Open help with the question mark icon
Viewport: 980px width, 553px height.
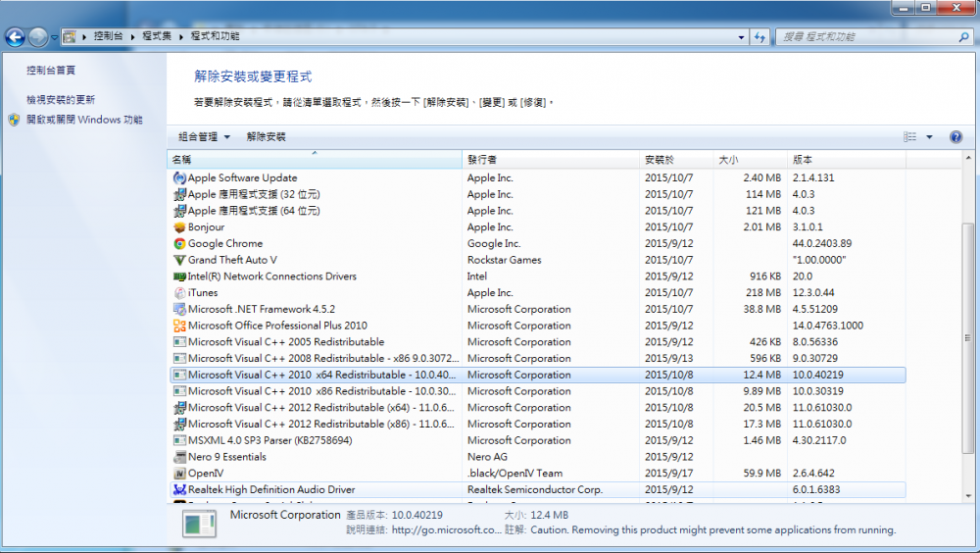955,137
